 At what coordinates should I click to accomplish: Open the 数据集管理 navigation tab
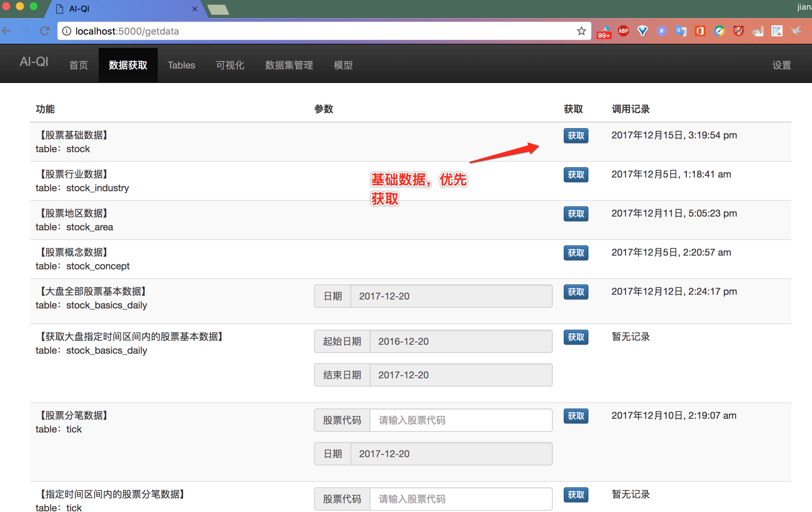(x=289, y=65)
